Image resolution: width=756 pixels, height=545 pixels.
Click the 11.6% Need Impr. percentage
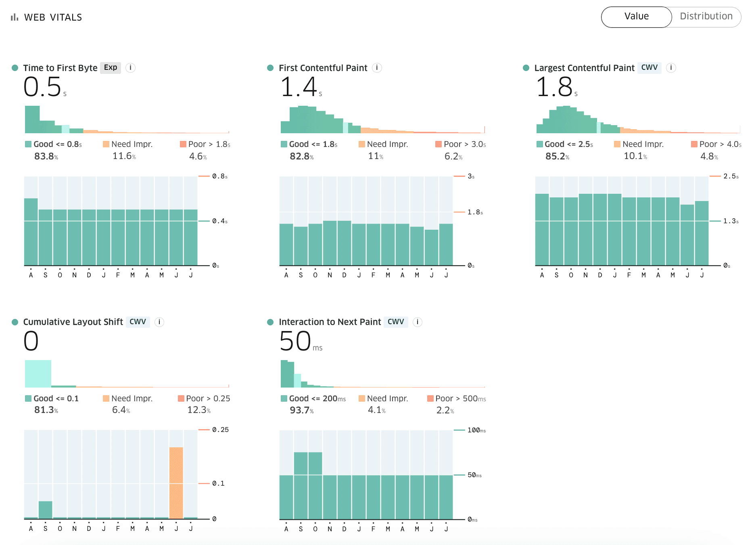(124, 156)
